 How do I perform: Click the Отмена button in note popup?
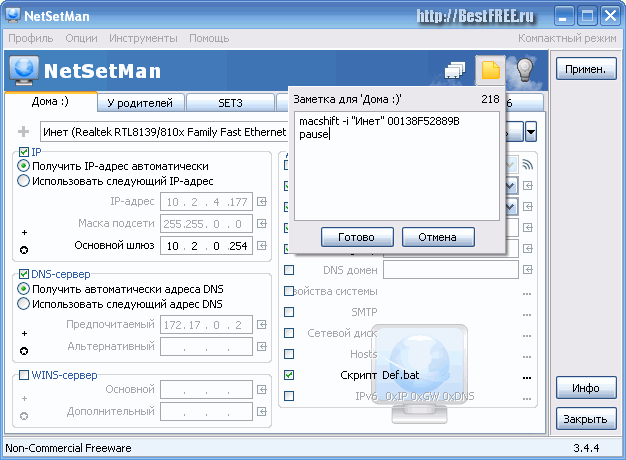[x=437, y=237]
